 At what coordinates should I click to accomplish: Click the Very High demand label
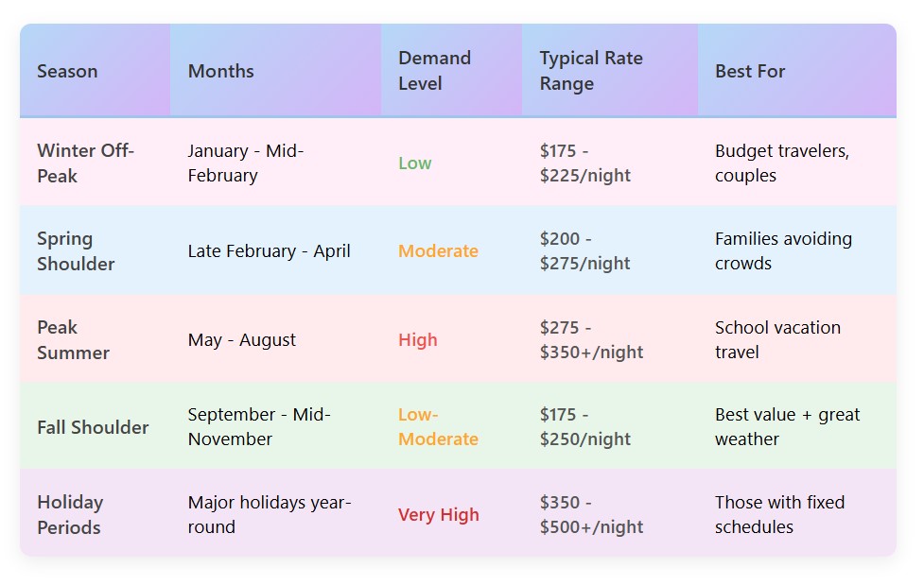pos(438,515)
